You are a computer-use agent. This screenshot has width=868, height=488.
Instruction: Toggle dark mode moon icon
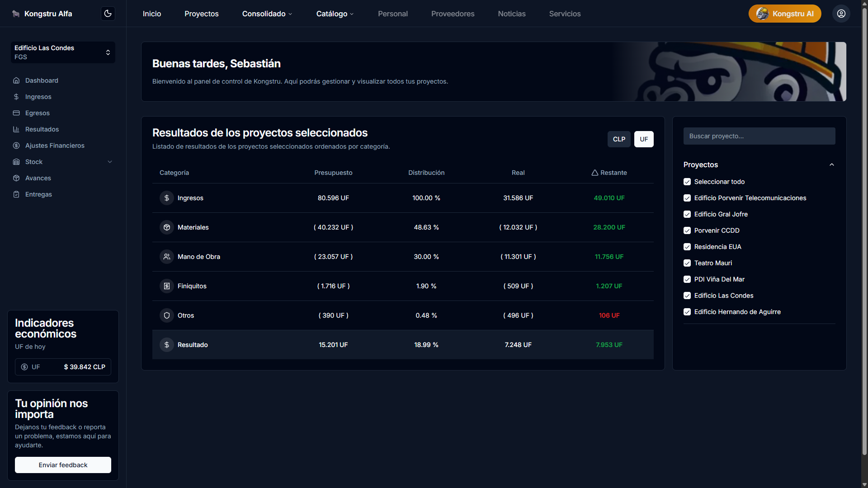(x=108, y=14)
